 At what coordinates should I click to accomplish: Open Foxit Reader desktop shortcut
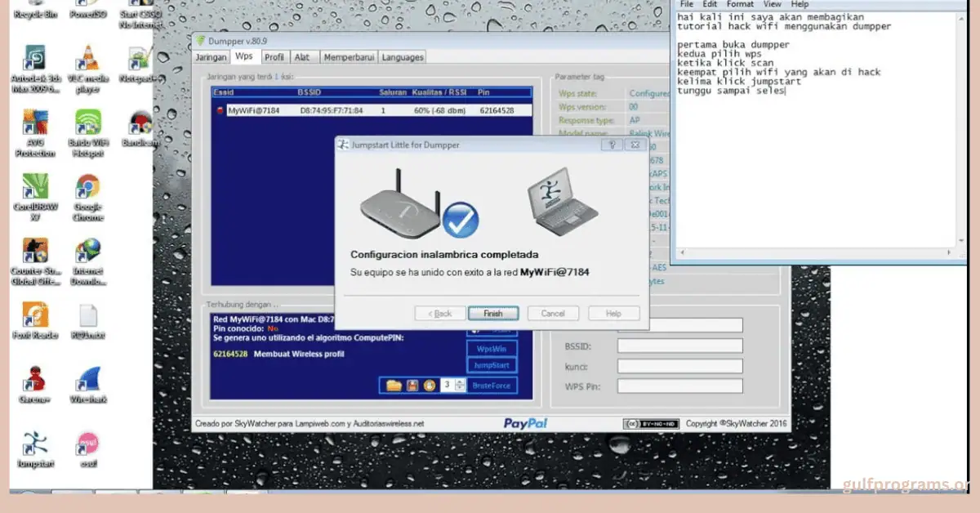35,318
